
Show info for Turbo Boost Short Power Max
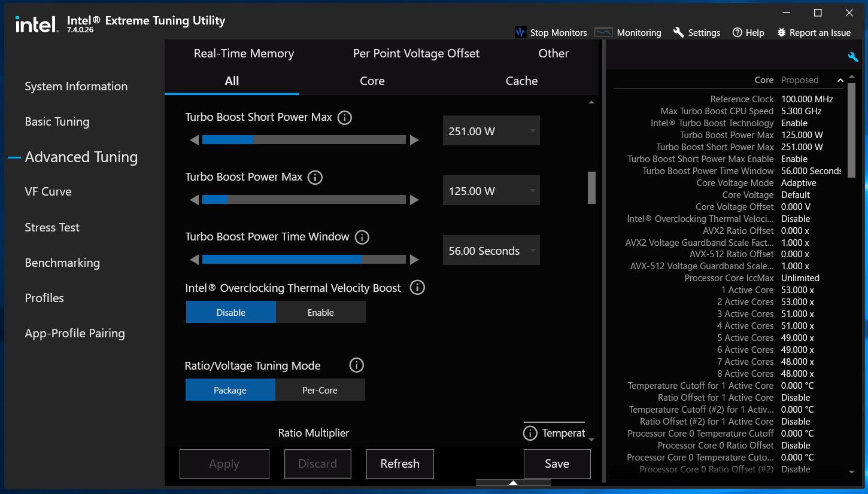(x=344, y=117)
